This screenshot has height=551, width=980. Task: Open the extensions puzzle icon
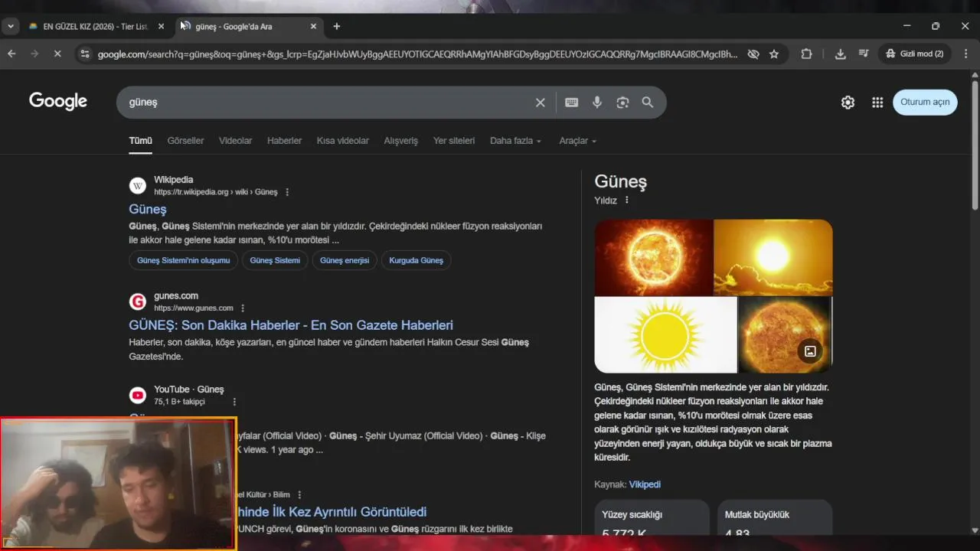pyautogui.click(x=806, y=54)
